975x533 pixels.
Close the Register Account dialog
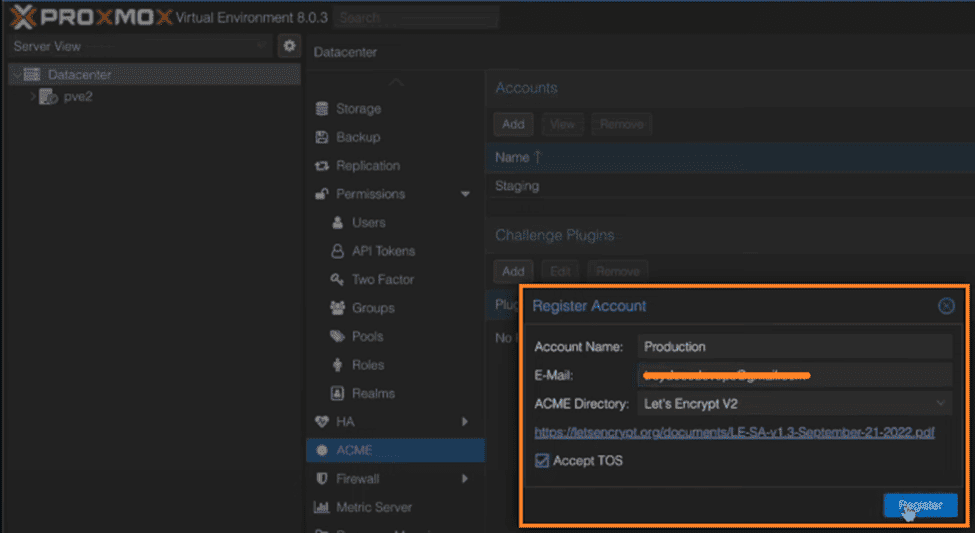(x=946, y=306)
